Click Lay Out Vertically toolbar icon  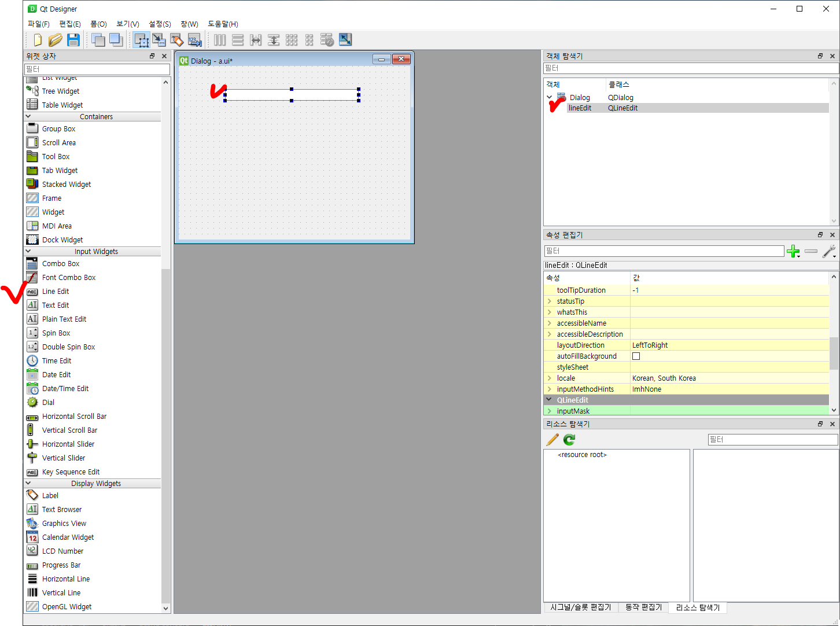tap(238, 40)
